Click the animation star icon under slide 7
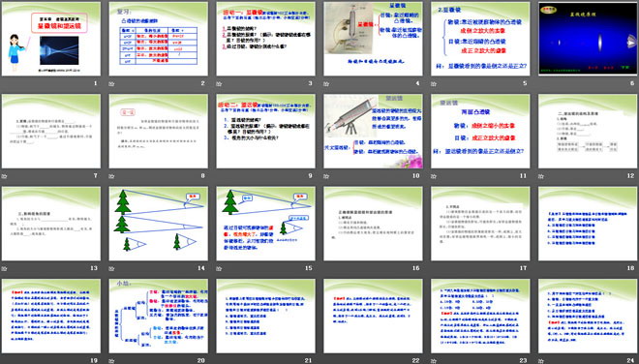This screenshot has width=639, height=364. pyautogui.click(x=4, y=176)
